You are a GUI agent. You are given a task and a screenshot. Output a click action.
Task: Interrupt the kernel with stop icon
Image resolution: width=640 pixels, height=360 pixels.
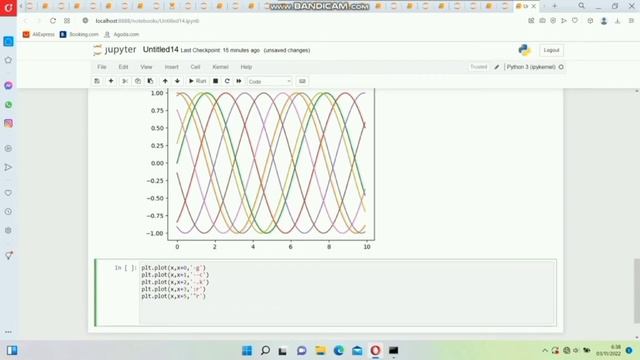(216, 81)
